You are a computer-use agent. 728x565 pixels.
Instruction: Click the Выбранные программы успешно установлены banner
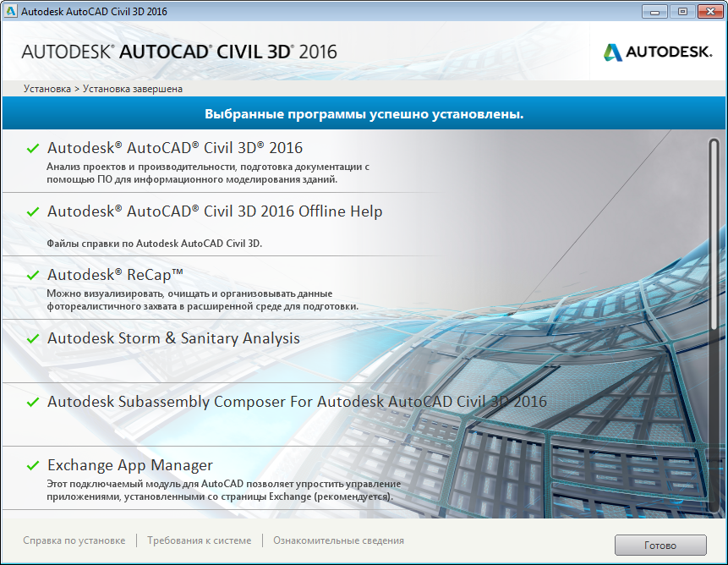364,113
